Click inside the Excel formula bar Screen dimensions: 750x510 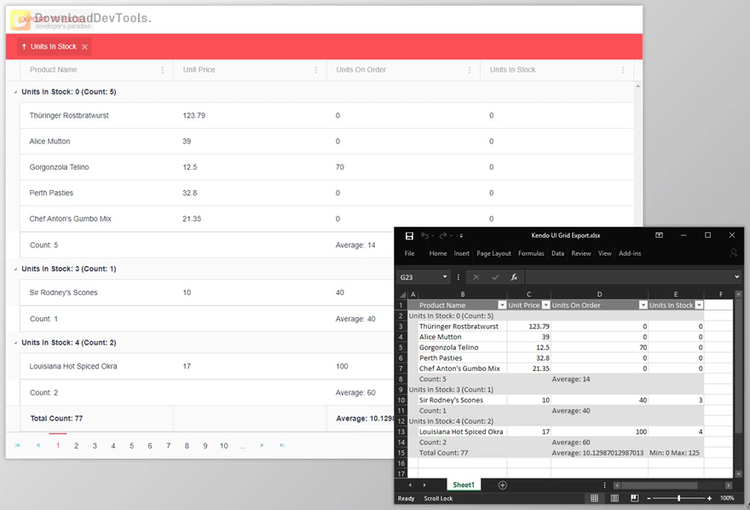click(x=629, y=277)
